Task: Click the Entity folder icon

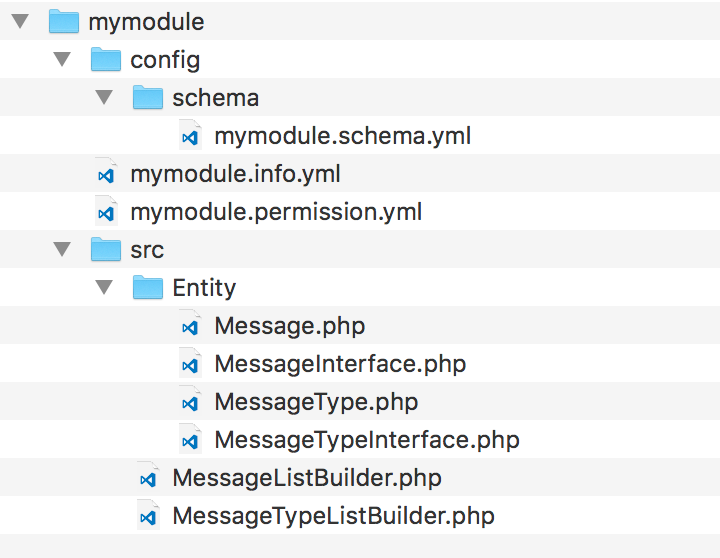Action: point(148,287)
